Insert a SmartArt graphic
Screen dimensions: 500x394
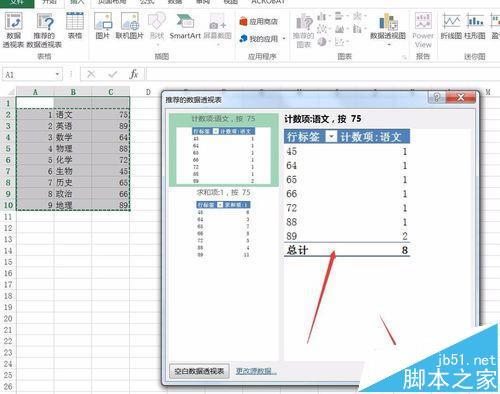(x=185, y=26)
